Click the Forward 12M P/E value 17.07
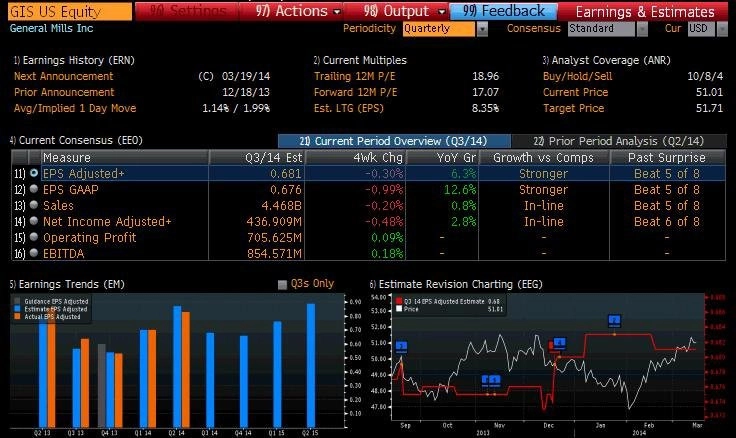Viewport: 736px width, 438px height. point(485,92)
